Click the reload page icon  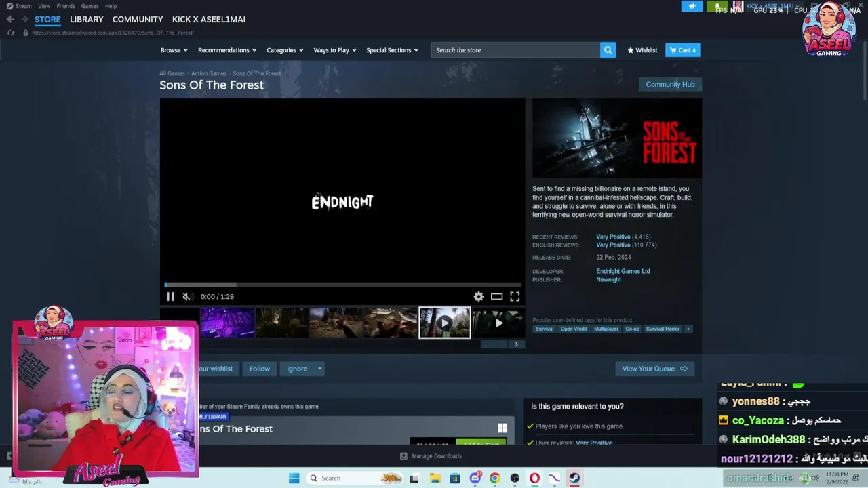pyautogui.click(x=11, y=33)
